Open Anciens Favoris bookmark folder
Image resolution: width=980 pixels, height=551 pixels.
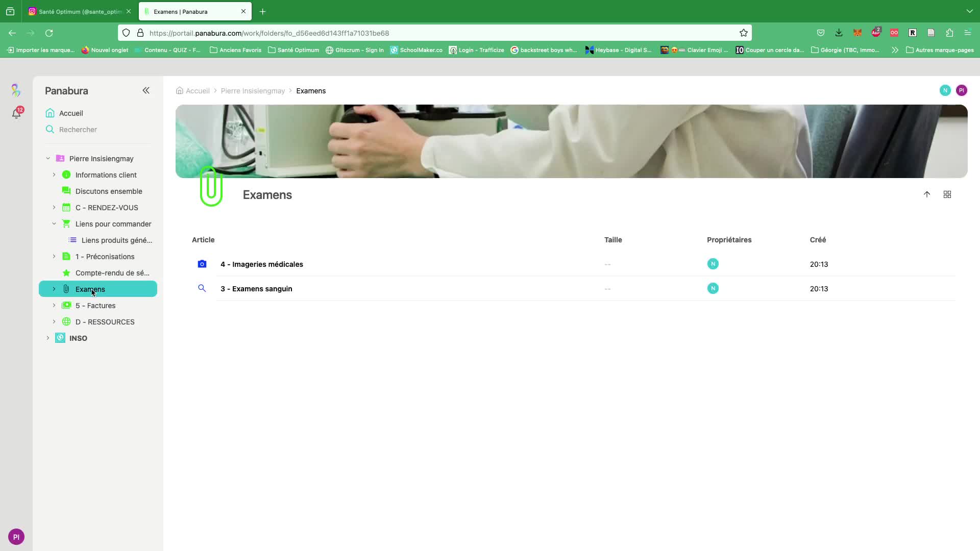pyautogui.click(x=235, y=50)
